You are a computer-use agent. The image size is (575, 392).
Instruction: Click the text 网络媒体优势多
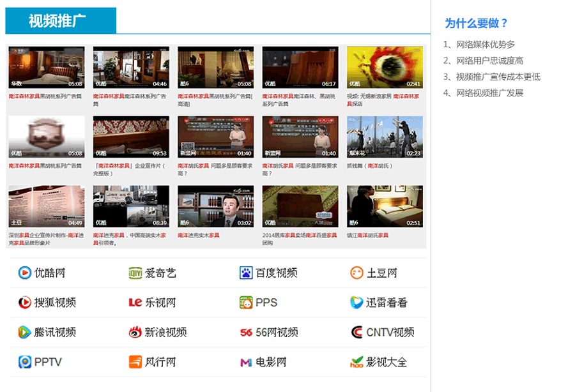click(x=486, y=45)
